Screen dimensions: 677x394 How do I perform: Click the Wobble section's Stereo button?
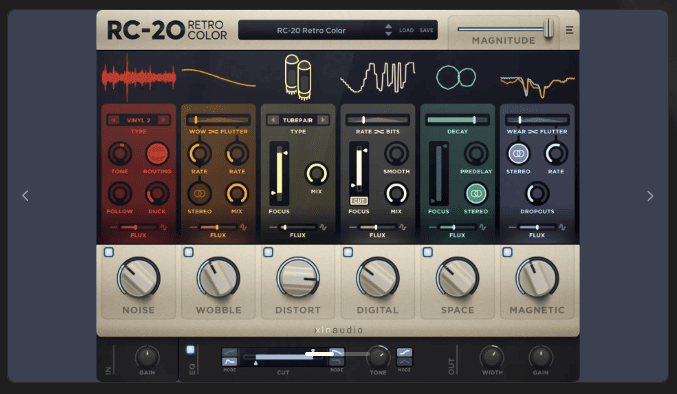click(199, 193)
